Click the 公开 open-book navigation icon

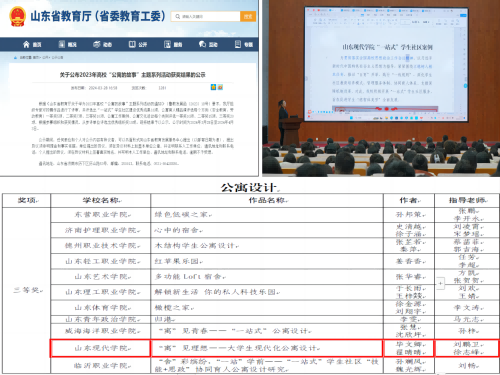point(132,44)
